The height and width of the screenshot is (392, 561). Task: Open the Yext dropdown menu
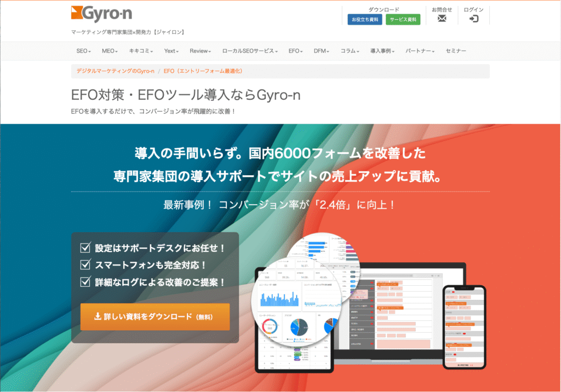coord(171,51)
